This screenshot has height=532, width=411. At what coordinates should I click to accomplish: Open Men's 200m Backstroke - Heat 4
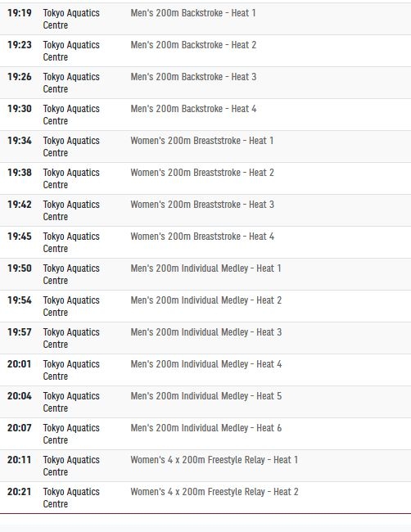tap(193, 109)
